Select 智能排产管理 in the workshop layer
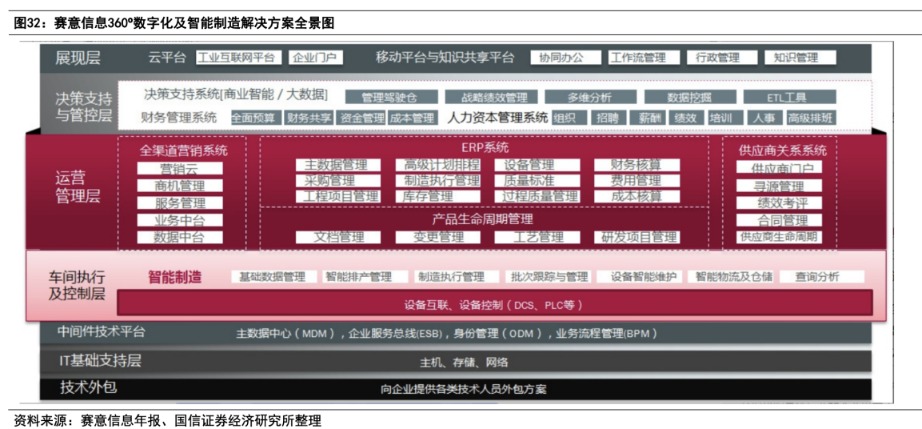Image resolution: width=922 pixels, height=429 pixels. (358, 277)
